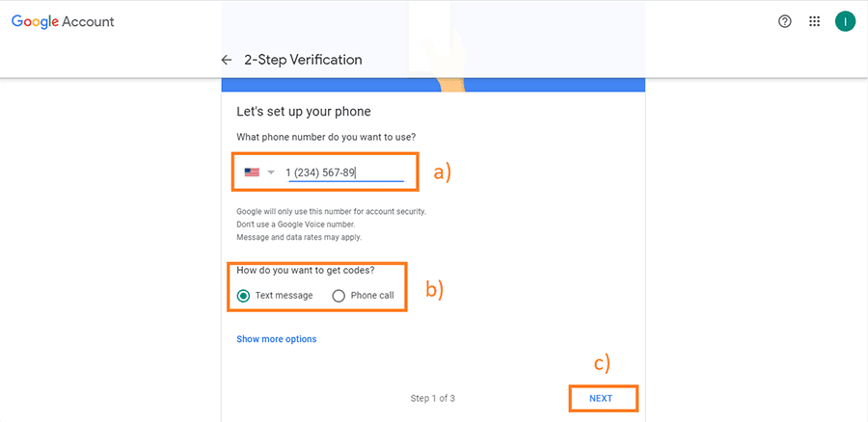The image size is (868, 422).
Task: Click the NEXT button
Action: (601, 398)
